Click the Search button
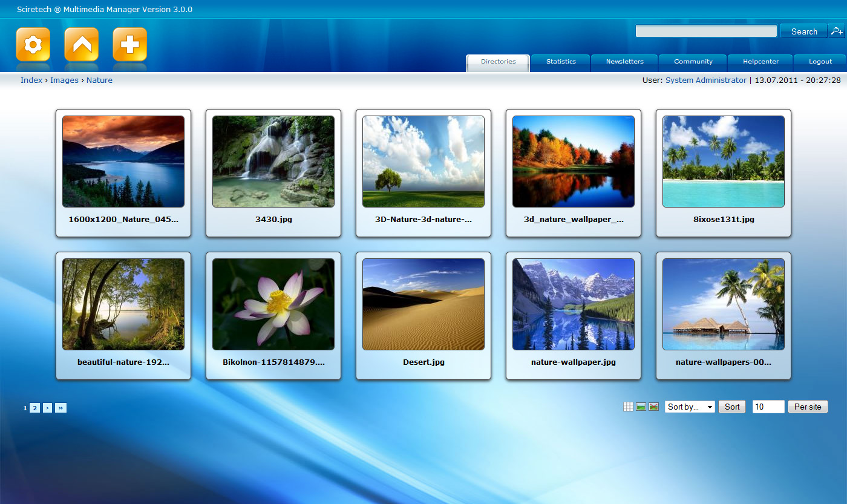847x504 pixels. 804,31
